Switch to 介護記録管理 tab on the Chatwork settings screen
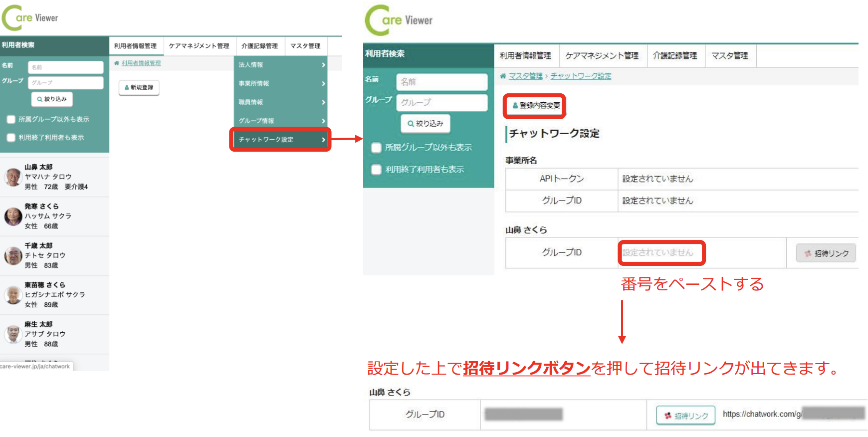This screenshot has width=868, height=437. click(x=675, y=55)
